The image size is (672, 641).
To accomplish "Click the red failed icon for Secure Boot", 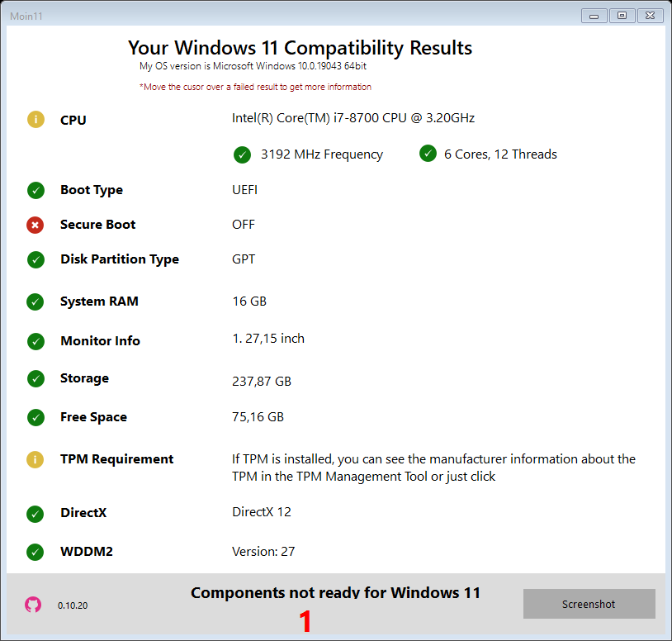I will point(35,226).
